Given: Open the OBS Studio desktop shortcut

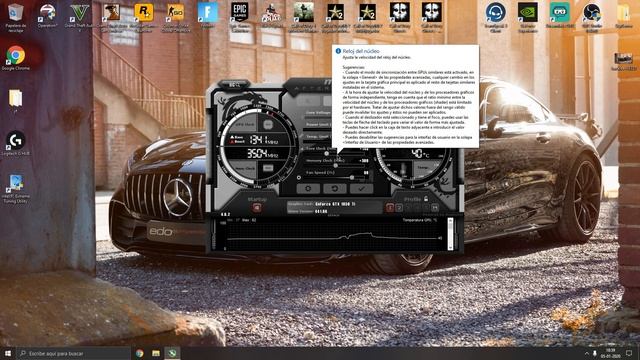Looking at the screenshot, I should click(x=591, y=17).
